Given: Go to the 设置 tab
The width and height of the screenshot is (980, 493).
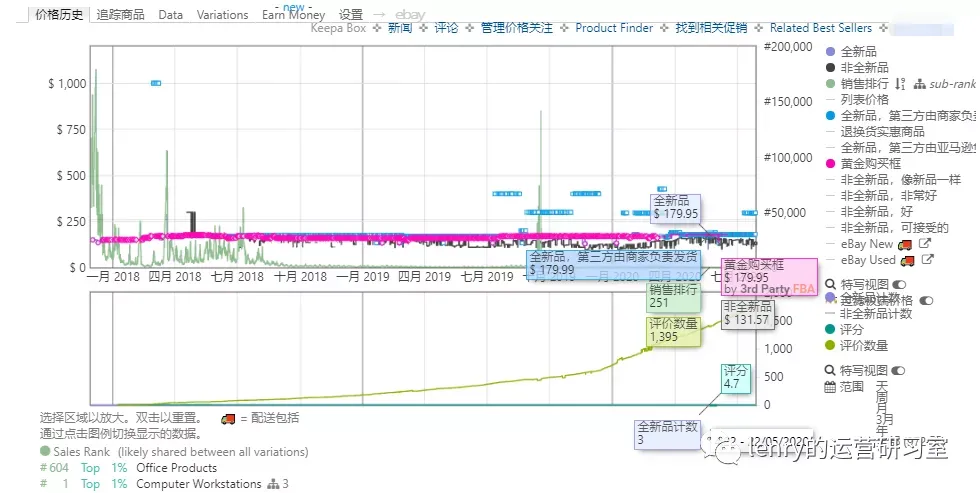Looking at the screenshot, I should coord(351,15).
